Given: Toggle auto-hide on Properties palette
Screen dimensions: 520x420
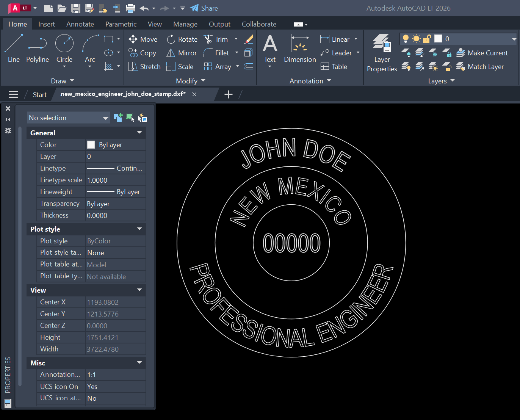Looking at the screenshot, I should click(x=8, y=119).
